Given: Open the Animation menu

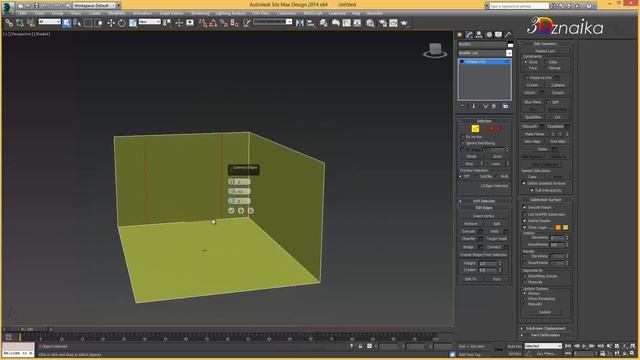Looking at the screenshot, I should click(x=142, y=13).
